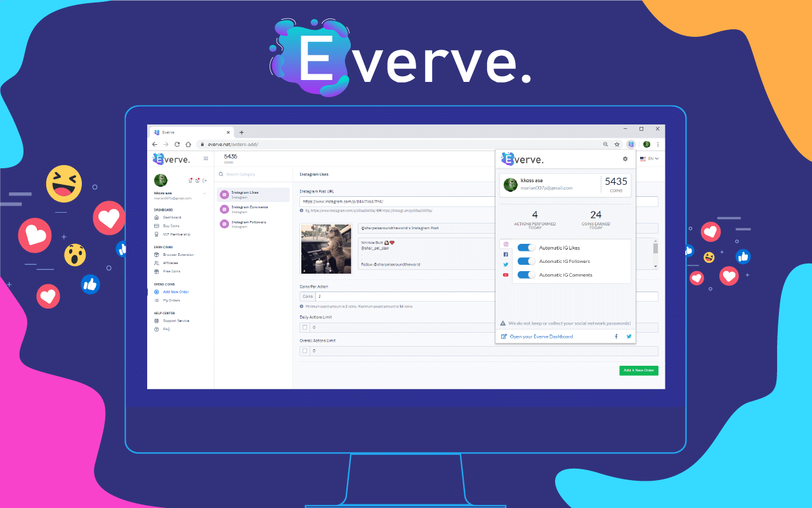Check the Daily Actions Limit checkbox
Image resolution: width=812 pixels, height=508 pixels.
click(x=304, y=328)
